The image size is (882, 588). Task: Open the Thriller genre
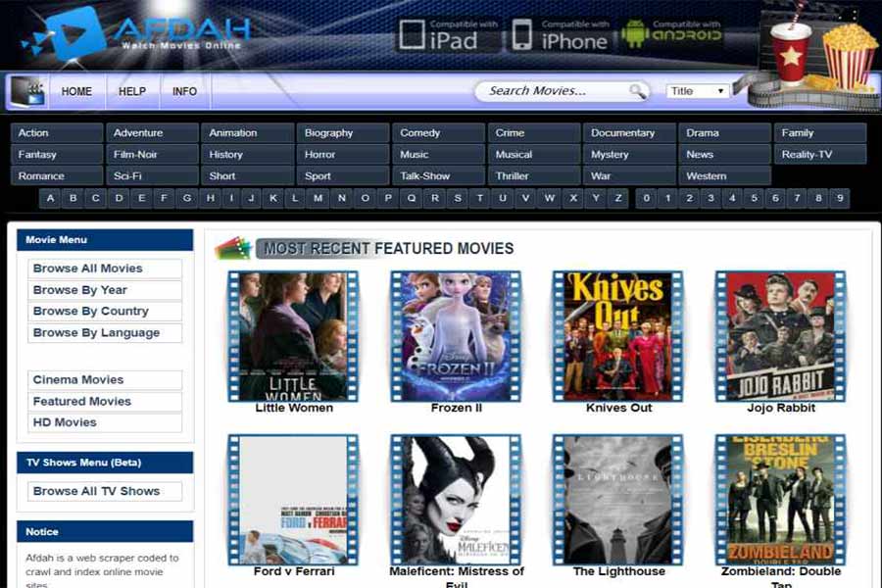(x=534, y=176)
